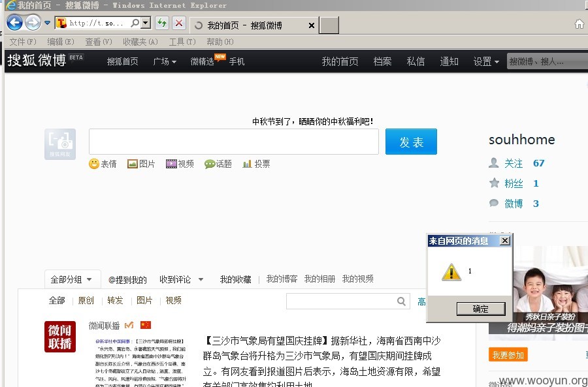The width and height of the screenshot is (588, 387).
Task: Expand the 全部分组 dropdown
Action: (71, 279)
